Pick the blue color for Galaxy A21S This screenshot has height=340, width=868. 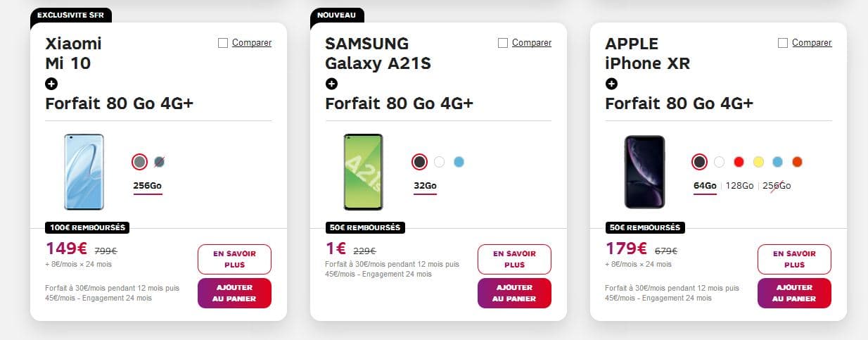[x=459, y=162]
